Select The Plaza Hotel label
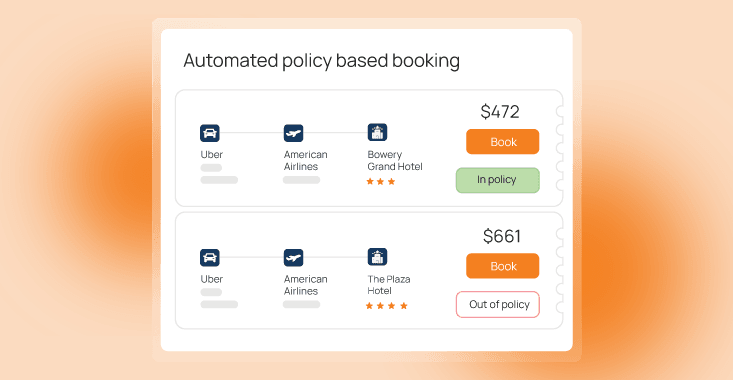 (x=389, y=285)
